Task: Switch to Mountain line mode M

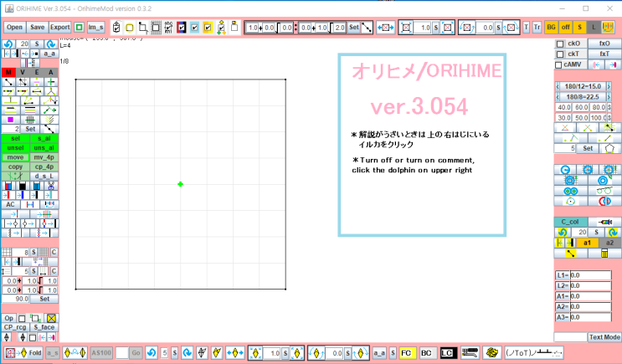Action: tap(8, 72)
